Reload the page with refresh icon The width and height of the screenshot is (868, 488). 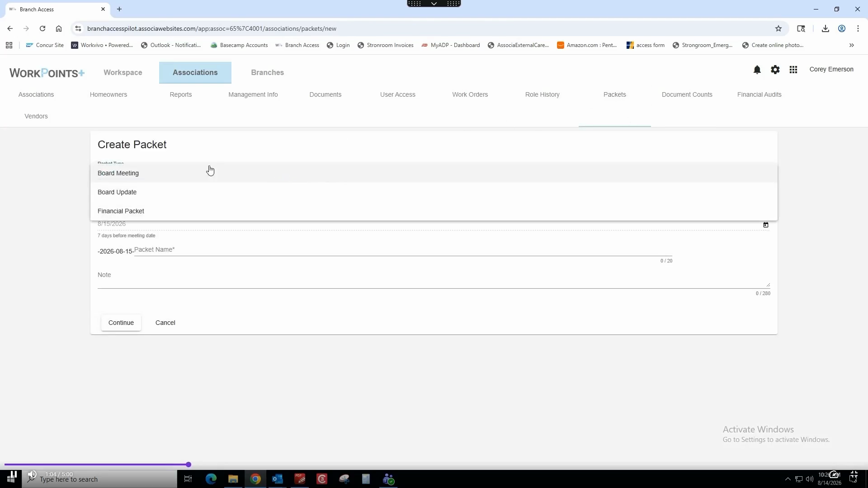(x=42, y=28)
